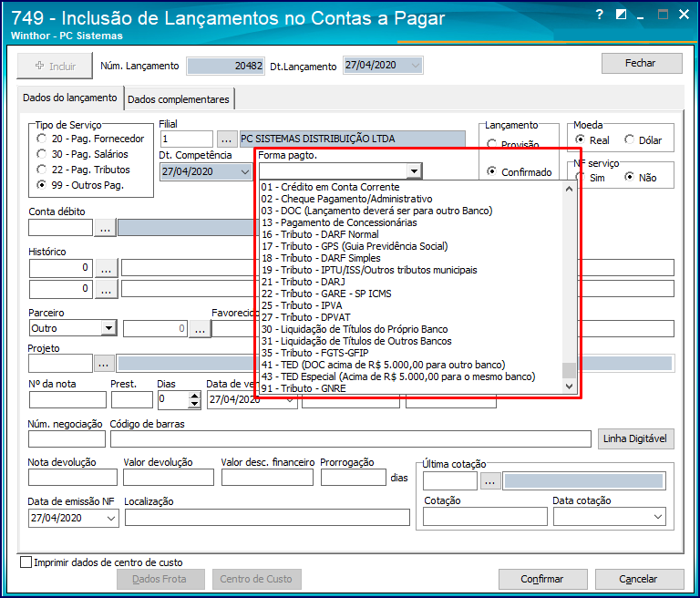Click Linha Digitável button
This screenshot has width=700, height=598.
[635, 438]
